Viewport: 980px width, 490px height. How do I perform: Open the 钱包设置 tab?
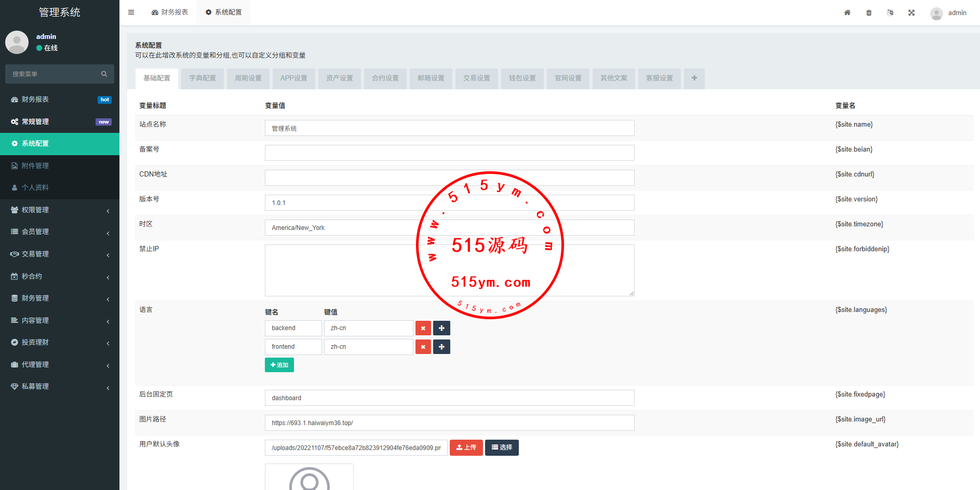tap(522, 78)
